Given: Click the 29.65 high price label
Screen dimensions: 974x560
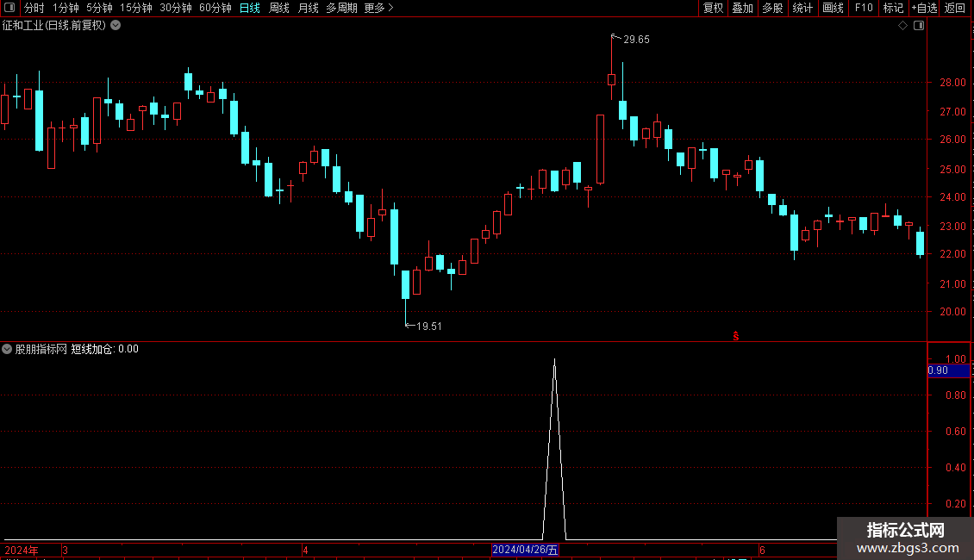Looking at the screenshot, I should tap(636, 40).
